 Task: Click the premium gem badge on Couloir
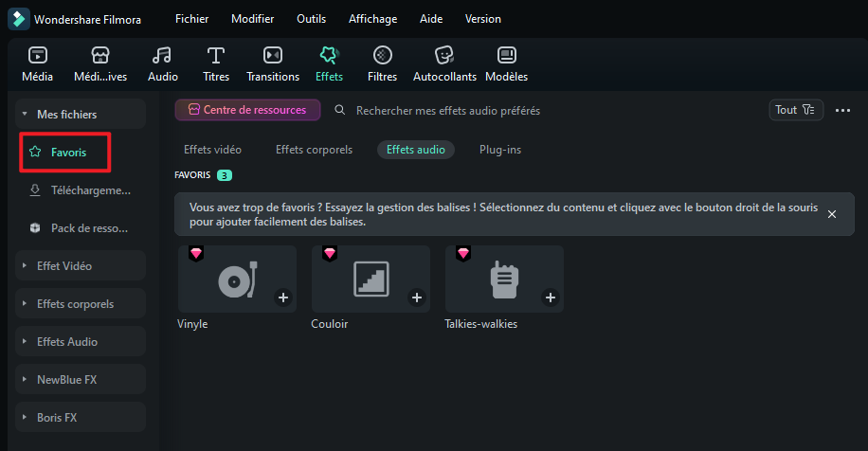330,253
